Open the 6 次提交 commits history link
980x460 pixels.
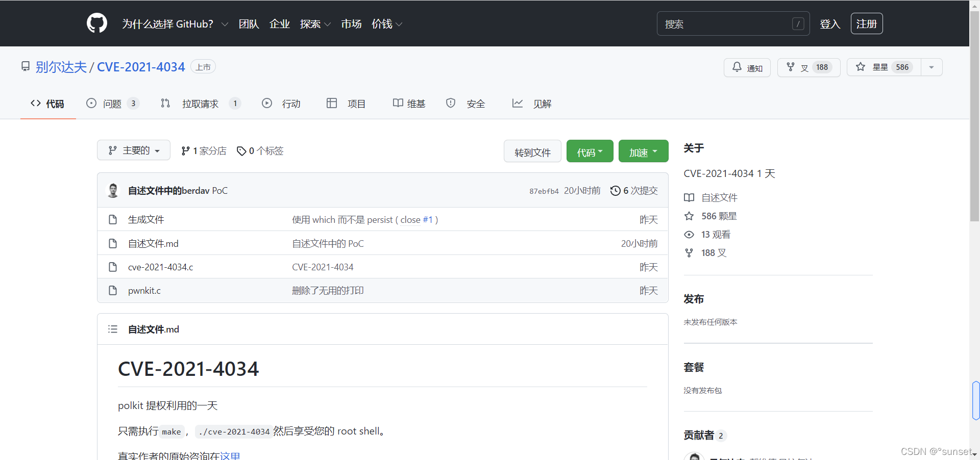pyautogui.click(x=634, y=191)
